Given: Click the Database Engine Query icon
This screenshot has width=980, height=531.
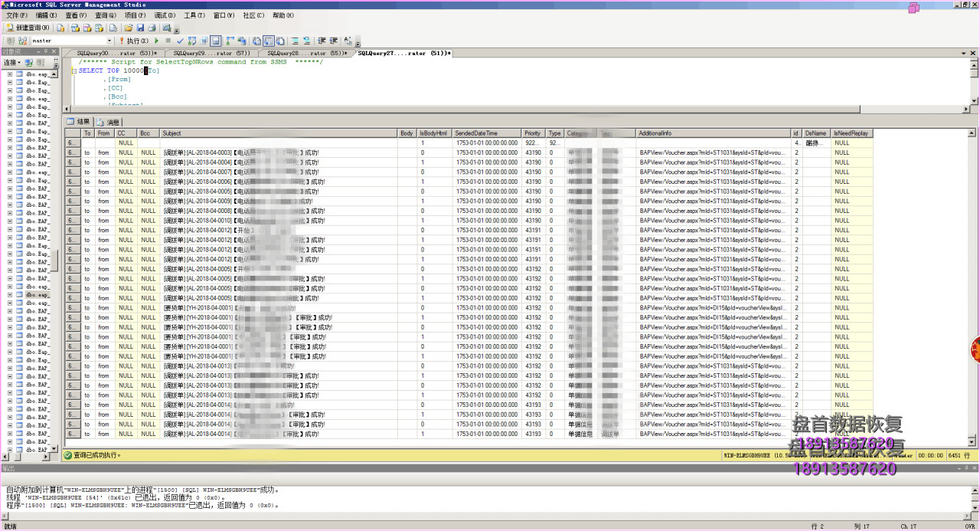Looking at the screenshot, I should (60, 28).
